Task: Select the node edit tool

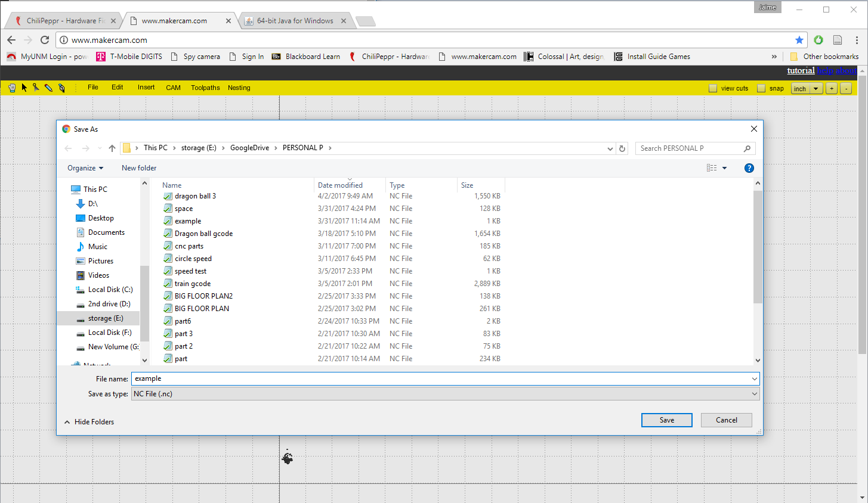Action: [36, 88]
